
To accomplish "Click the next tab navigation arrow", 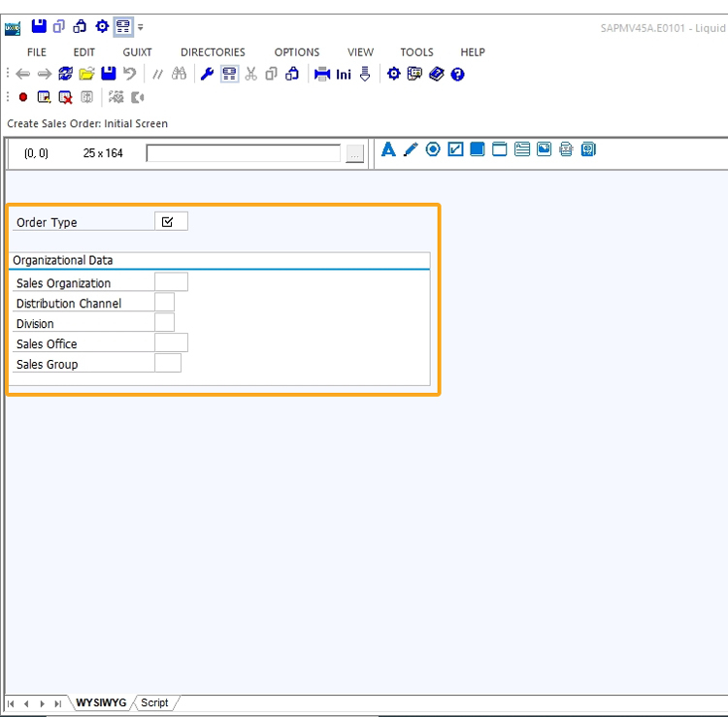I will pyautogui.click(x=42, y=703).
